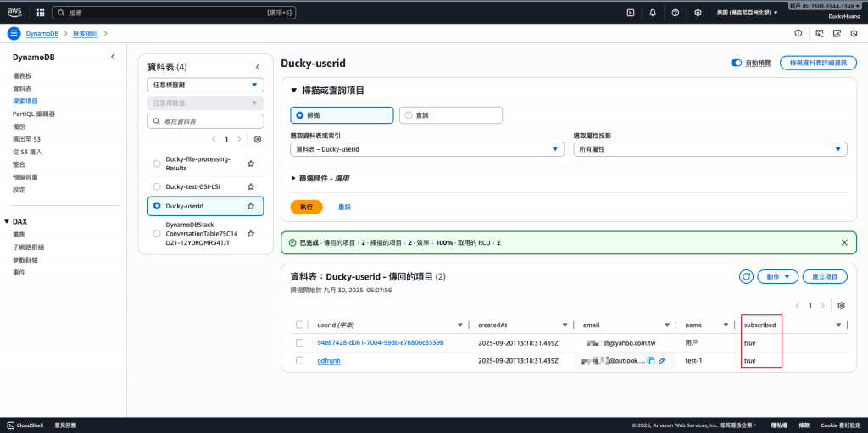Sort by subscribed column arrow

click(x=838, y=325)
